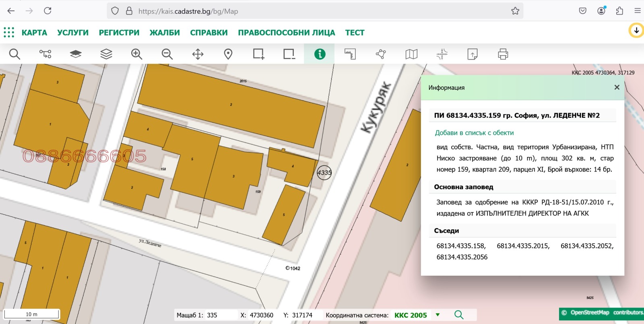Expand the KKC 2005 coordinate system dropdown
644x324 pixels.
438,315
